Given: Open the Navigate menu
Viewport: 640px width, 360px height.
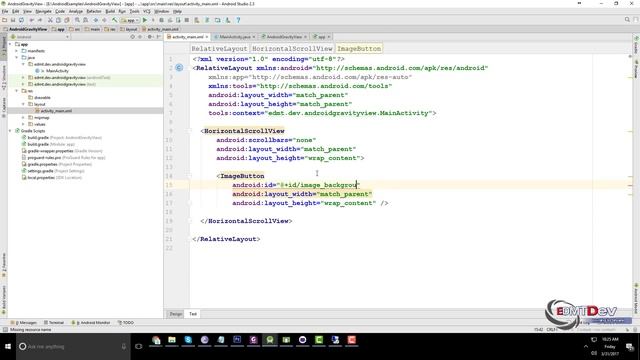Looking at the screenshot, I should 43,11.
